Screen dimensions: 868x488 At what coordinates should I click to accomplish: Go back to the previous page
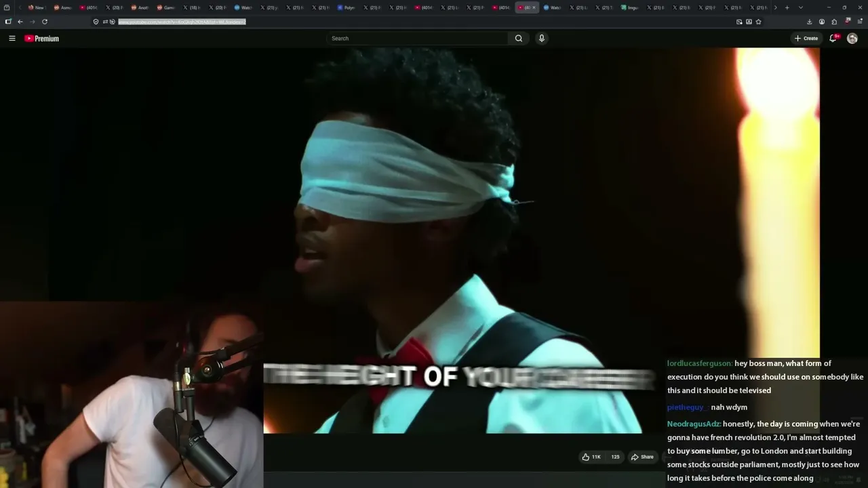point(20,22)
